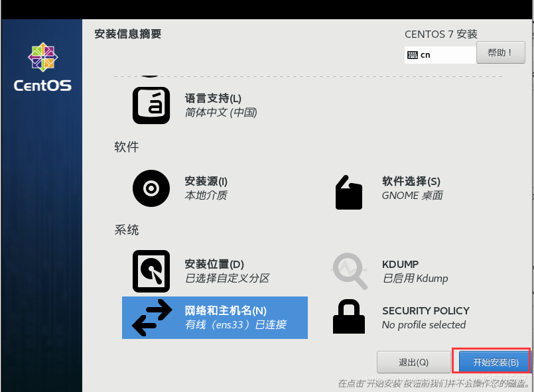The height and width of the screenshot is (392, 534).
Task: Open the language support keyboard icon
Action: click(151, 105)
